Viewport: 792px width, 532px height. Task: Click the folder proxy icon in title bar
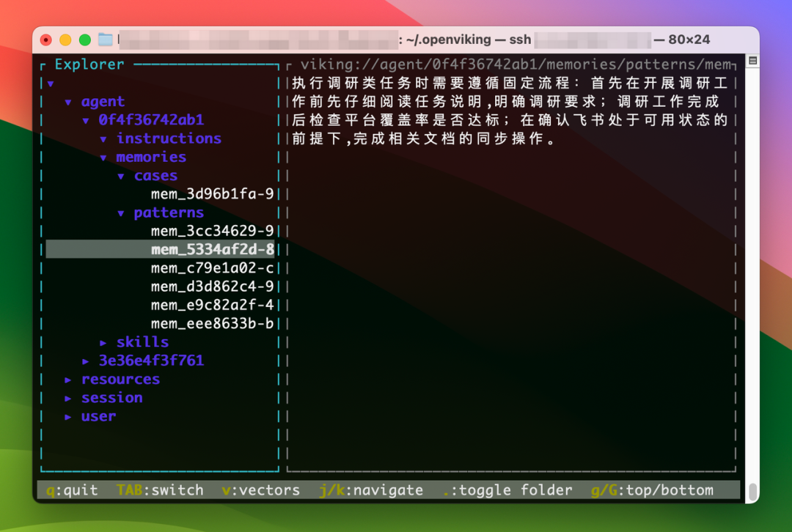tap(105, 40)
